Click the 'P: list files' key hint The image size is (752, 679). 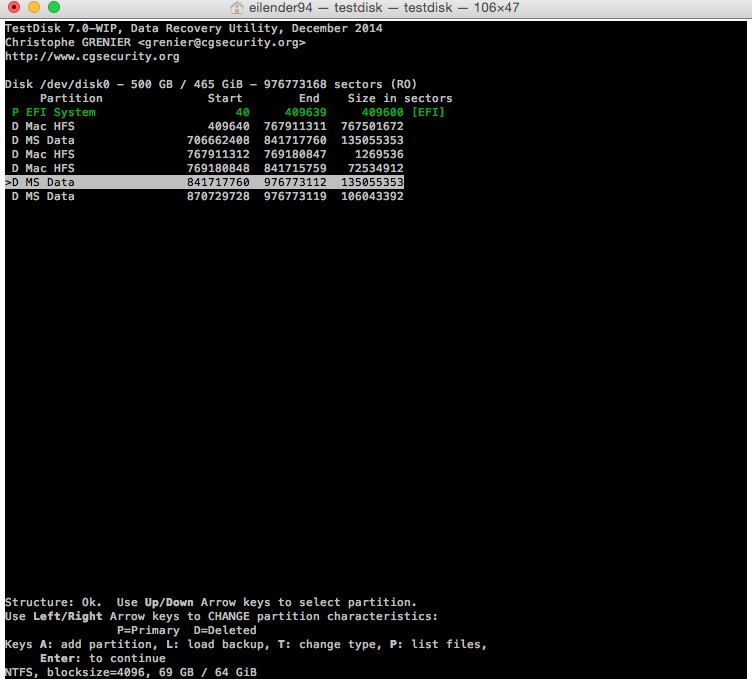pos(438,644)
